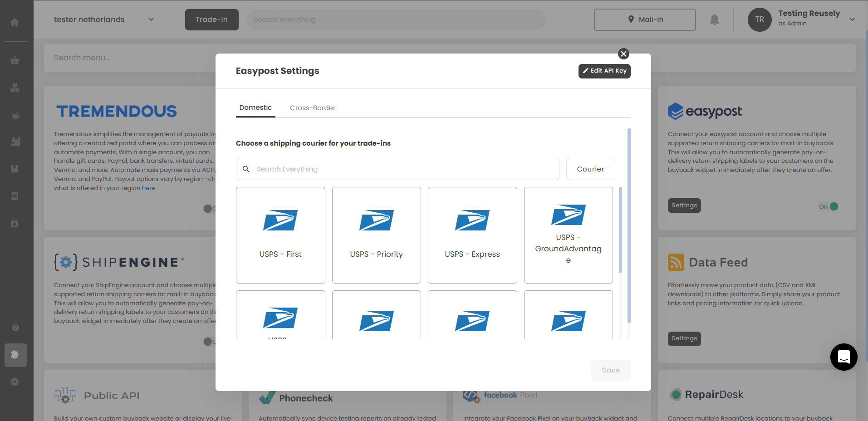Choose the USPS - Priority courier card

tap(377, 235)
